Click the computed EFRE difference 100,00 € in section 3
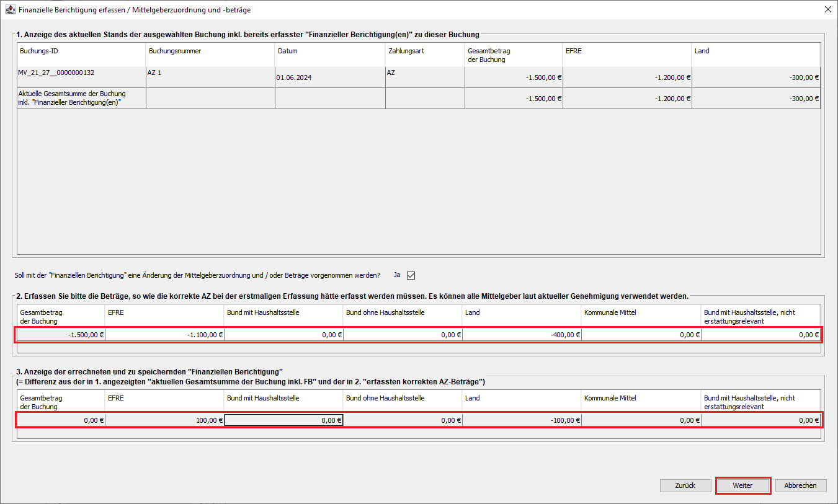 pos(164,420)
